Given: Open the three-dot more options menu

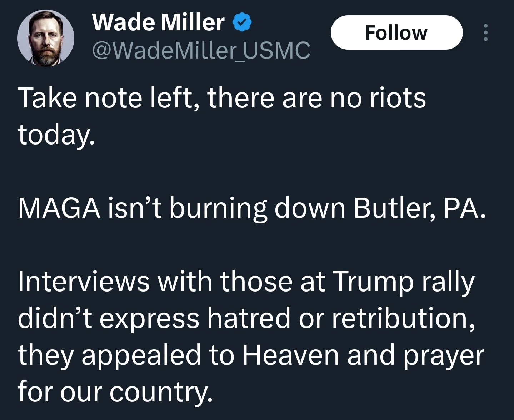Looking at the screenshot, I should point(485,33).
